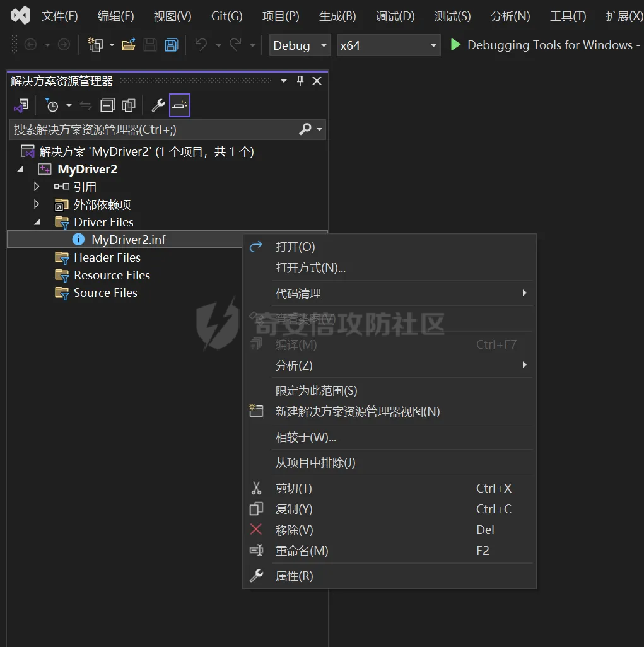
Task: Open the 视图(V) menu
Action: pyautogui.click(x=173, y=16)
